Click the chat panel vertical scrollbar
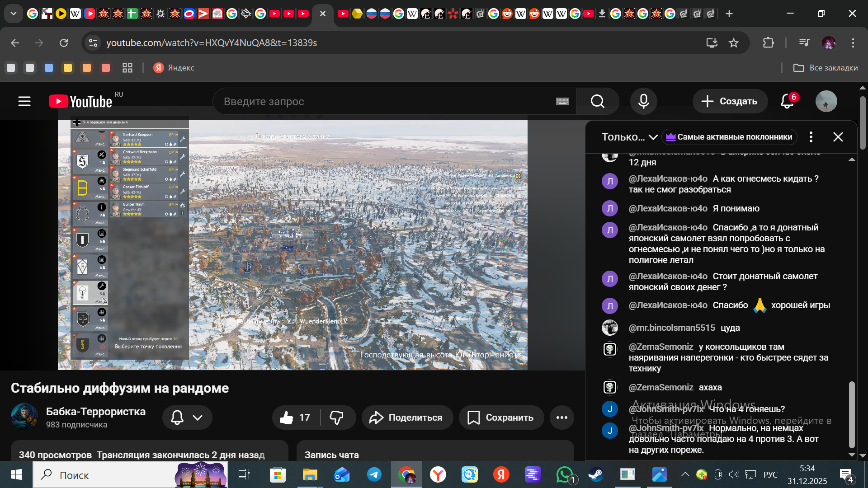This screenshot has width=868, height=488. coord(852,413)
